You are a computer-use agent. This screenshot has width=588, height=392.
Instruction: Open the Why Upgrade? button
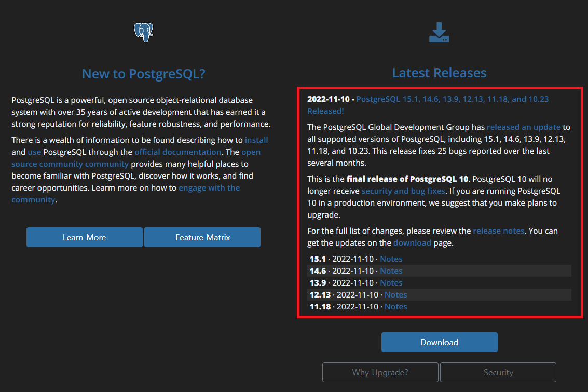(380, 372)
